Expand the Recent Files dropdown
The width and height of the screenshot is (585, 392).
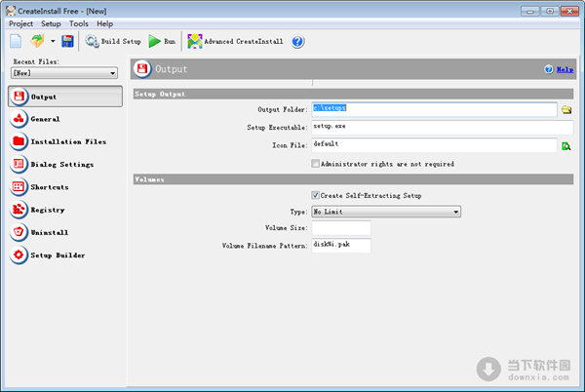(x=64, y=73)
